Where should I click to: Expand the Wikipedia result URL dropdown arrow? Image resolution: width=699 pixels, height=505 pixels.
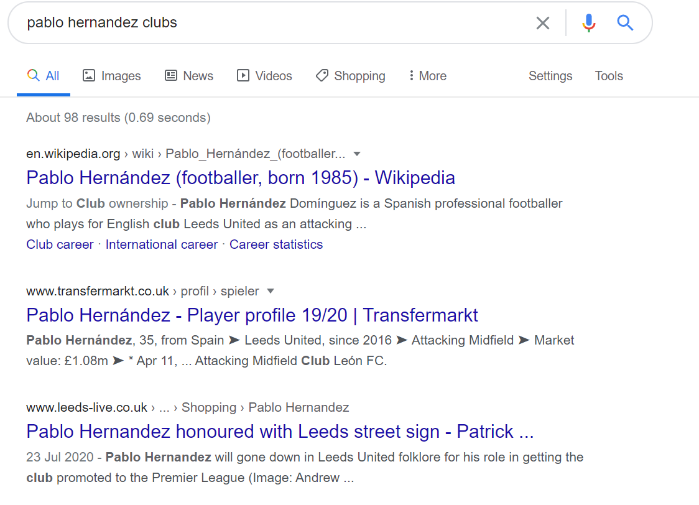tap(357, 154)
